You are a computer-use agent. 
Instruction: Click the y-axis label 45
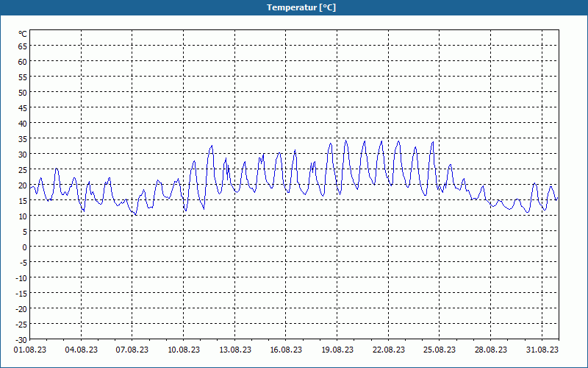23,107
